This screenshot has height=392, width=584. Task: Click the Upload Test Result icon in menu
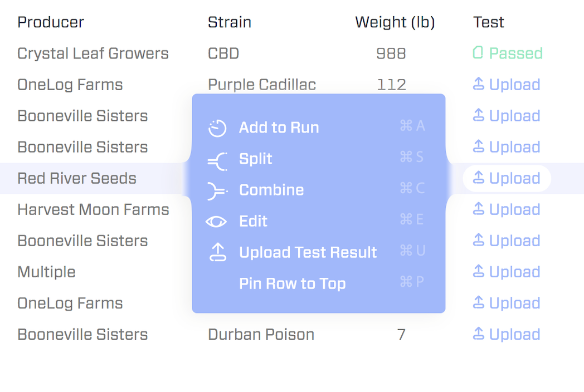point(217,253)
